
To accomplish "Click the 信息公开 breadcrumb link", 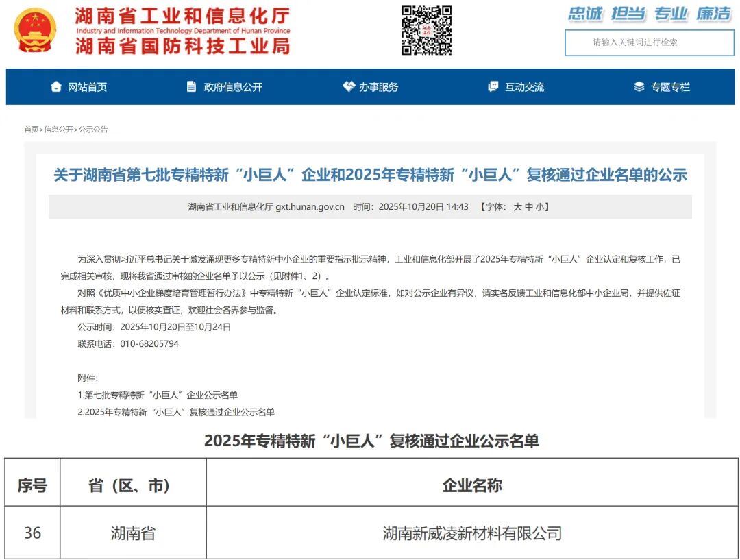I will click(58, 130).
